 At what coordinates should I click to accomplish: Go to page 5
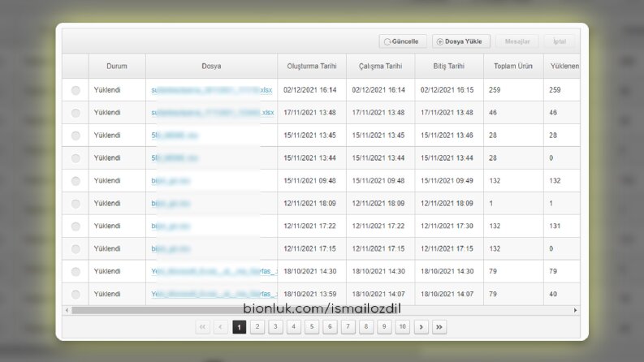click(x=312, y=327)
